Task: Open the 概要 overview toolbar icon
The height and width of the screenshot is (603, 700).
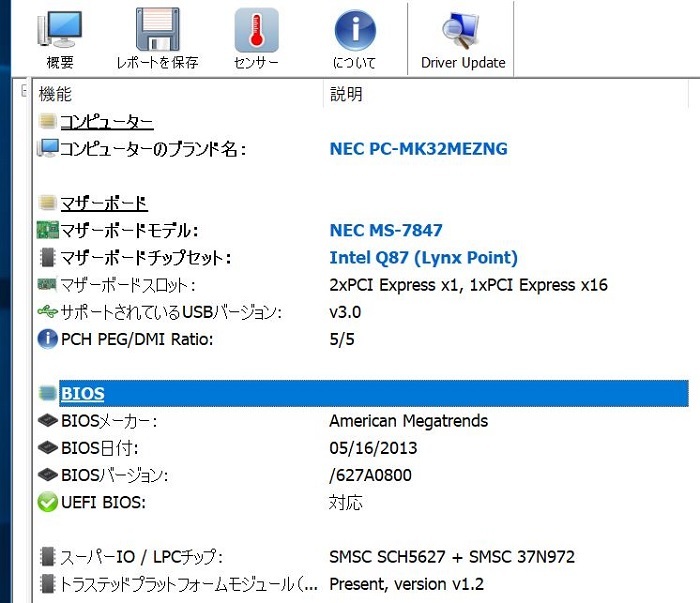Action: pos(59,29)
